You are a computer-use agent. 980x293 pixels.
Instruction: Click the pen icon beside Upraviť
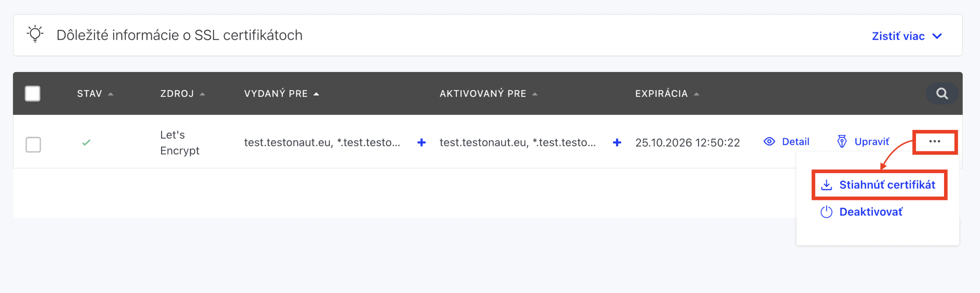(842, 142)
